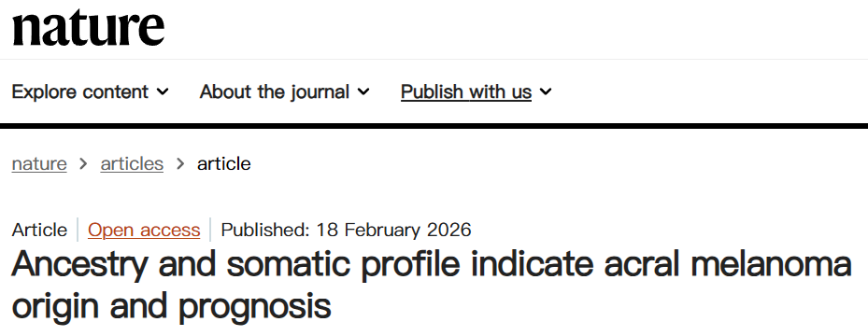Image resolution: width=868 pixels, height=336 pixels.
Task: Click the black divider bar under navigation
Action: [x=434, y=126]
